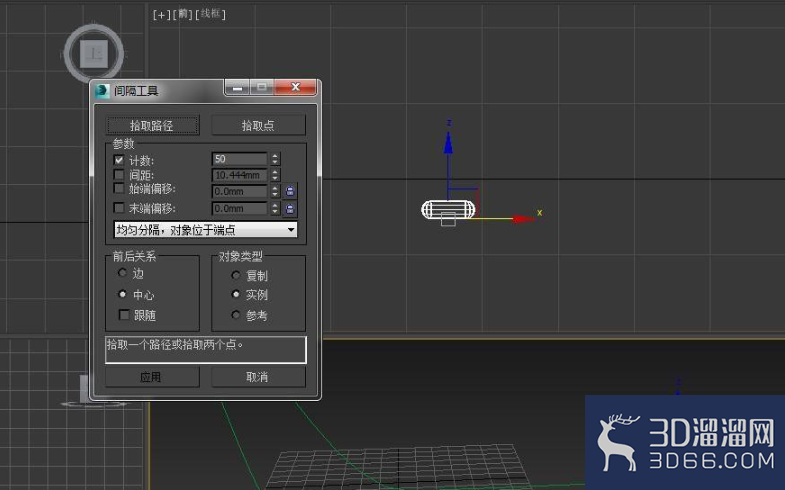Image resolution: width=785 pixels, height=490 pixels.
Task: Select the 边 (Edges) radio button
Action: coord(122,273)
